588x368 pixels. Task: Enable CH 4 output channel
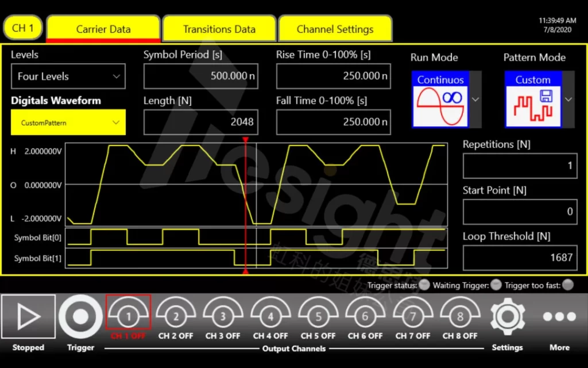270,315
